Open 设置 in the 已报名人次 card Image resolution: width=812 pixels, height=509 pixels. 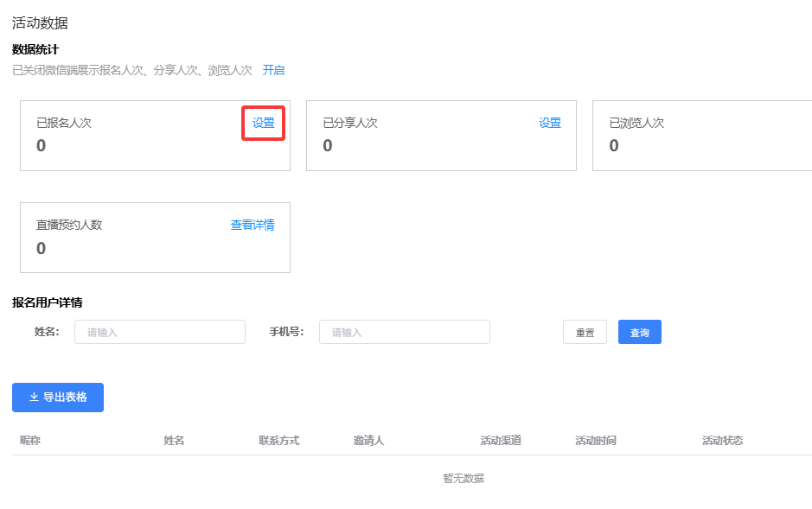coord(263,123)
